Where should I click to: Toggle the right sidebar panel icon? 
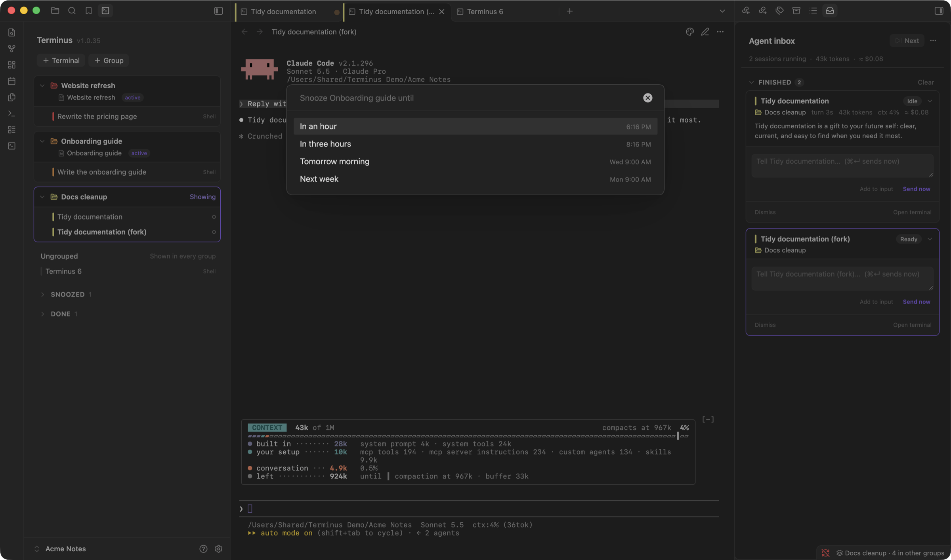(x=939, y=11)
